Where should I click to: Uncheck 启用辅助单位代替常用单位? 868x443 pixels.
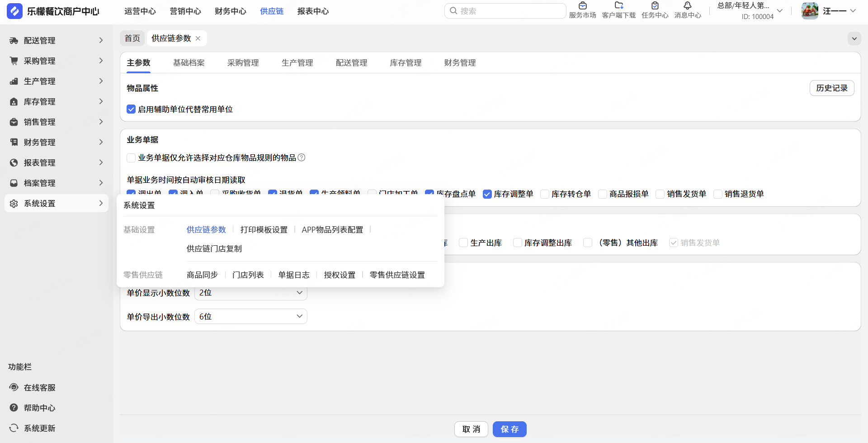point(131,110)
